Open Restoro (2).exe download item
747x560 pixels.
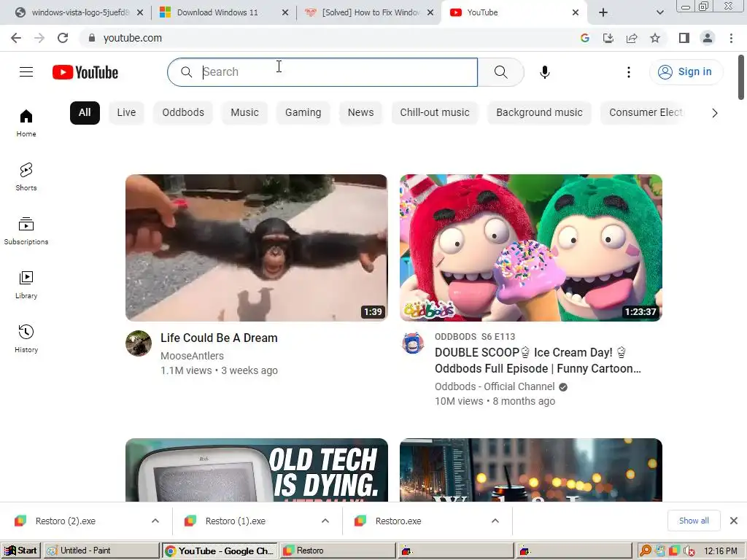point(65,521)
